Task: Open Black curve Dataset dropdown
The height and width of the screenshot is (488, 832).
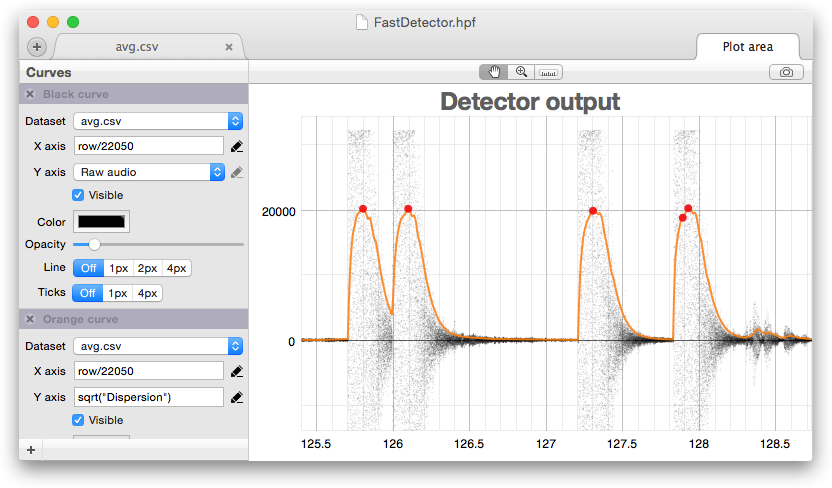Action: 158,121
